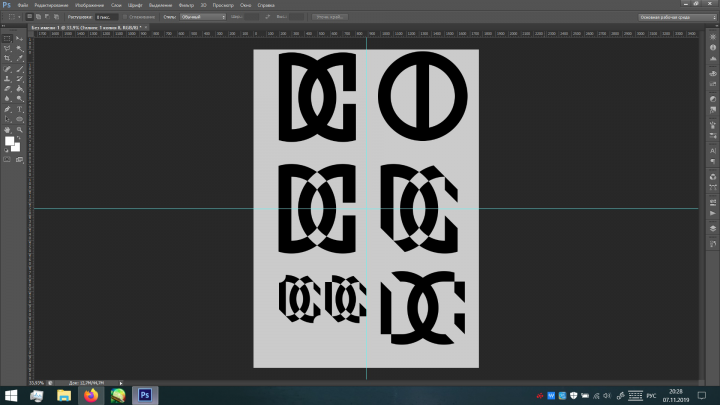Select the Path Selection tool
The width and height of the screenshot is (720, 405).
pyautogui.click(x=7, y=119)
